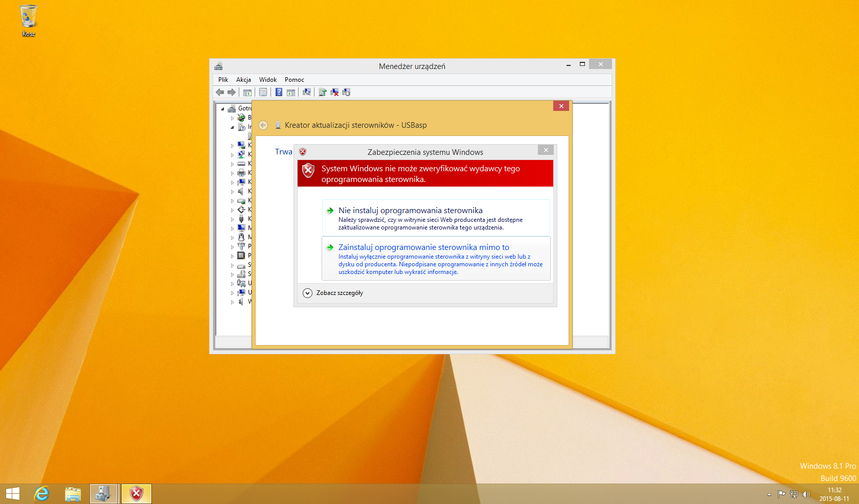Open the Start button
Image resolution: width=859 pixels, height=504 pixels.
[13, 494]
